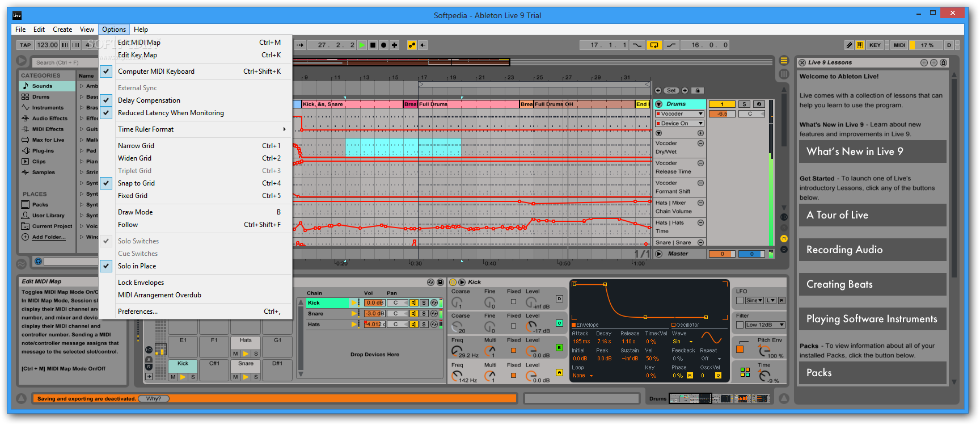Toggle Draw Mode pencil icon
The image size is (980, 425).
[849, 45]
